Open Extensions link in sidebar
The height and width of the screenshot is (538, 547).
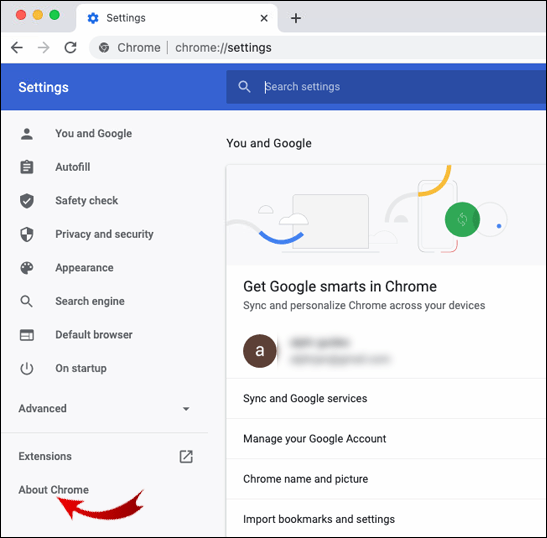point(45,456)
